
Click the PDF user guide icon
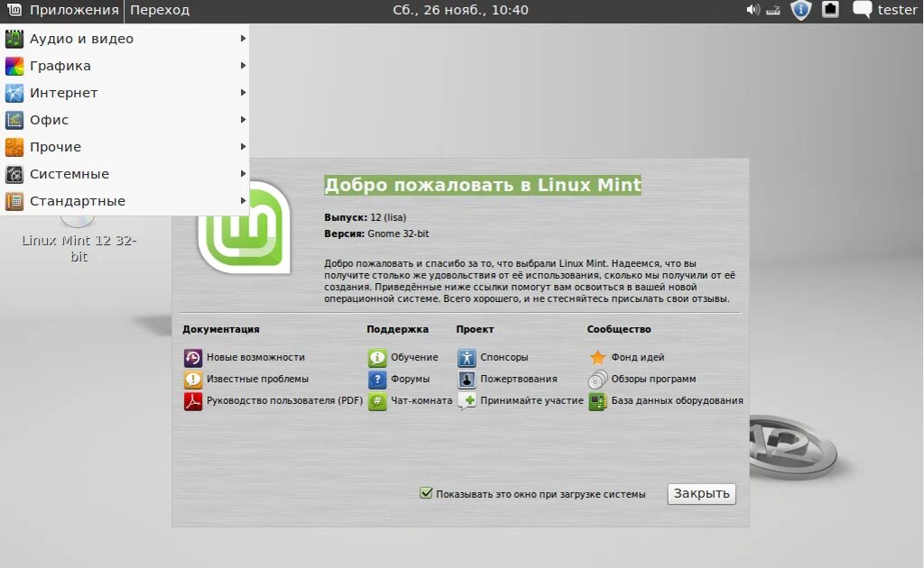[193, 401]
